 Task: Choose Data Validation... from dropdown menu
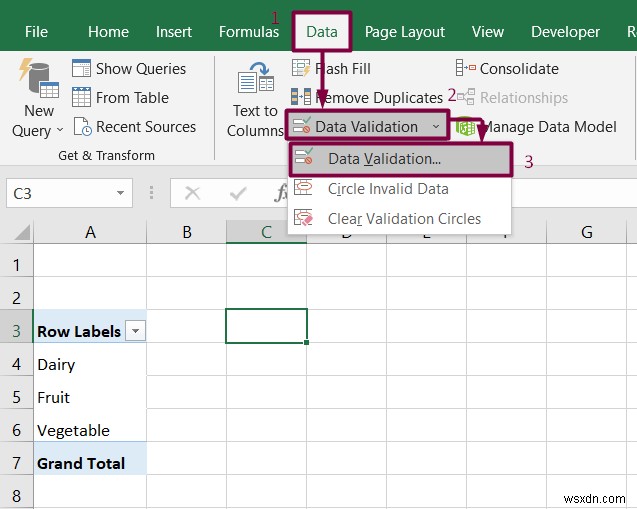pyautogui.click(x=400, y=159)
